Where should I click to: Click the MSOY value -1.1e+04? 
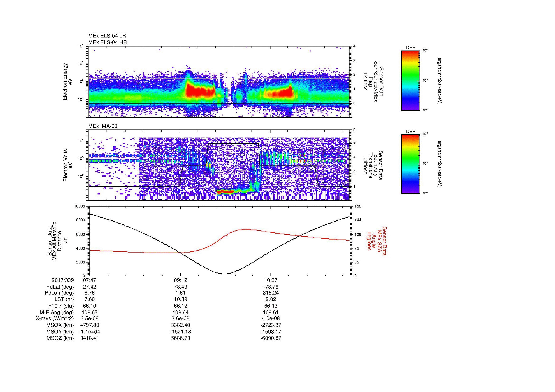[x=89, y=332]
